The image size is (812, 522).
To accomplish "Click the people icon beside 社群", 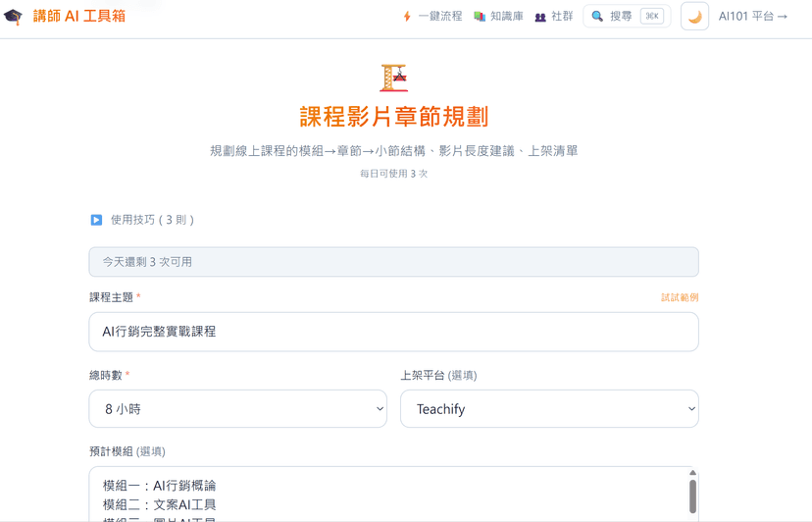I will coord(540,17).
